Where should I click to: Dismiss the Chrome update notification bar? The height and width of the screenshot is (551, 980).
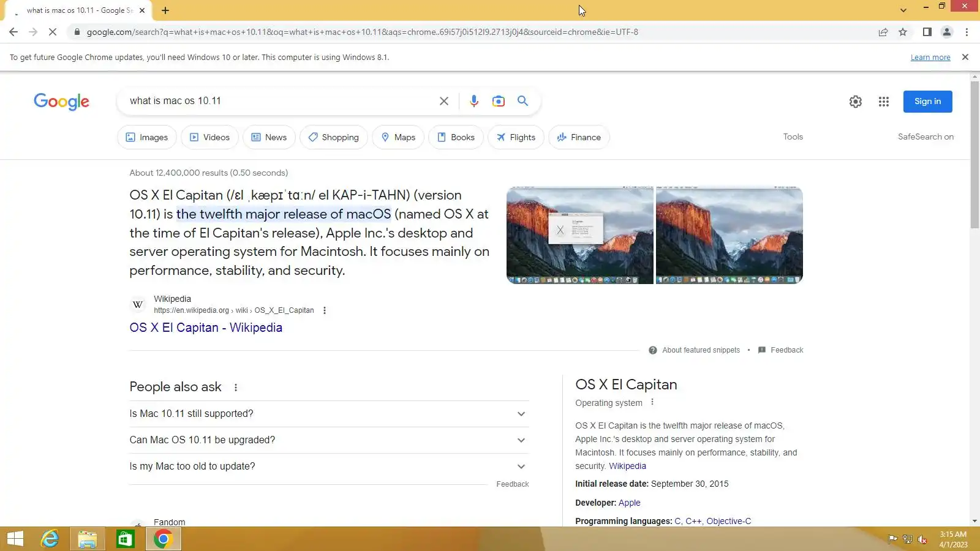coord(965,57)
